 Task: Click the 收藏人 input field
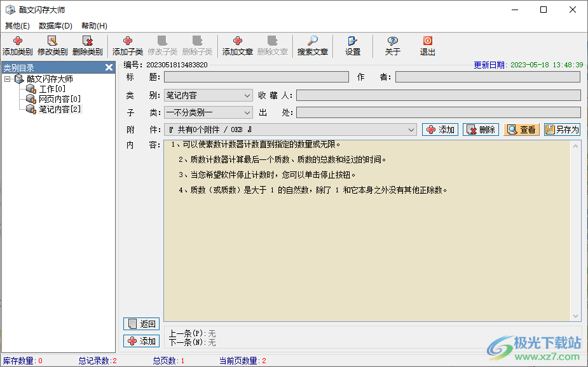(439, 95)
